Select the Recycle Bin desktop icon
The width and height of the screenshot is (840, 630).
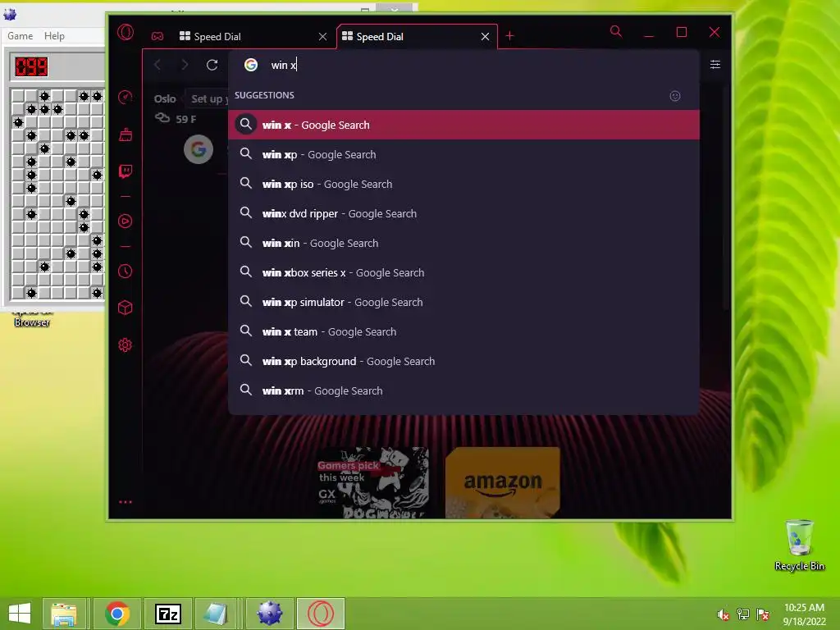(799, 546)
